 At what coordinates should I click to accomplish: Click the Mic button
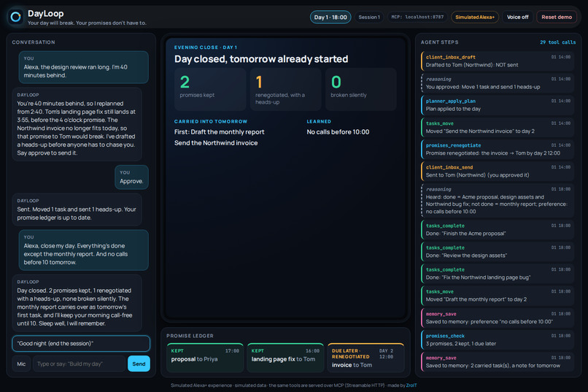(21, 364)
